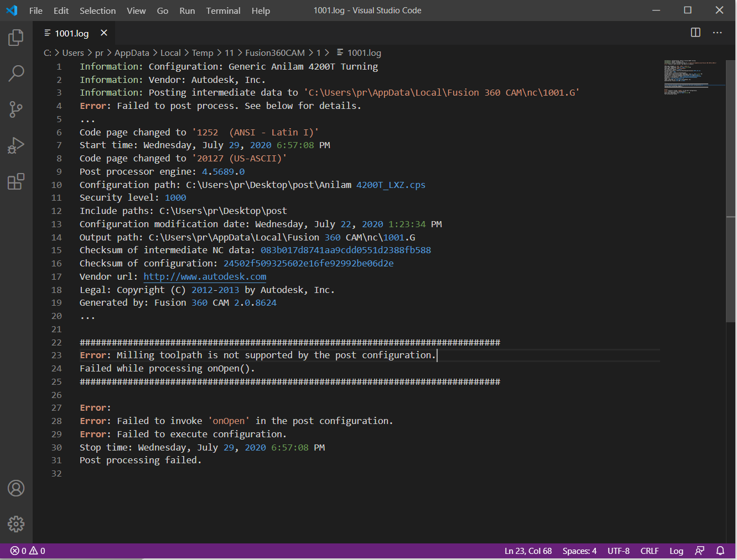Click the notifications bell in status bar

[x=720, y=551]
